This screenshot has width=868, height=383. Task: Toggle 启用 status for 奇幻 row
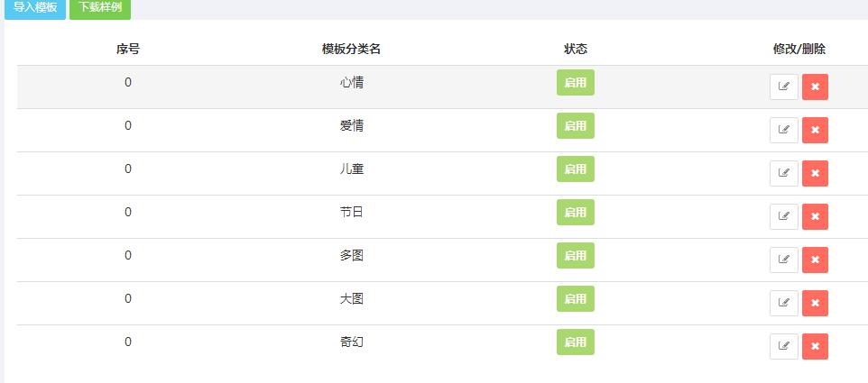[576, 342]
